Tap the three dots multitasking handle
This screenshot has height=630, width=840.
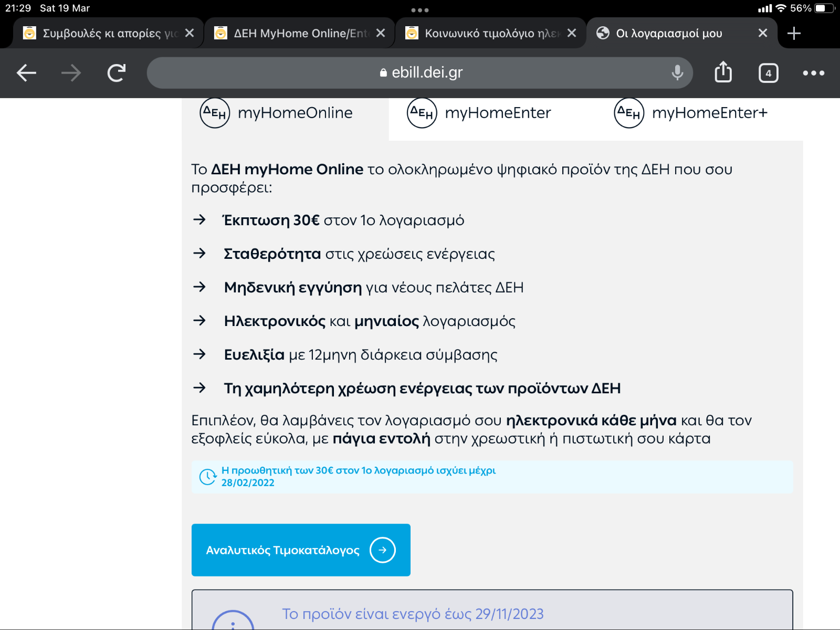coord(420,10)
